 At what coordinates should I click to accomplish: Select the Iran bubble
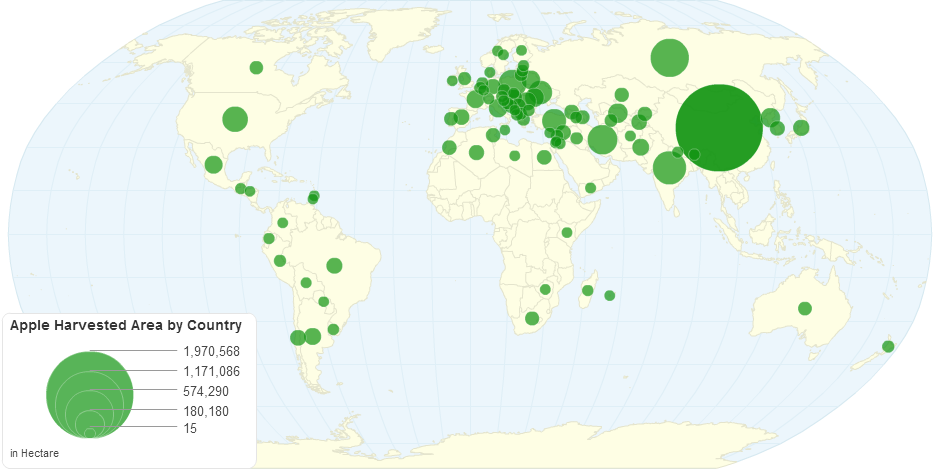[x=602, y=138]
